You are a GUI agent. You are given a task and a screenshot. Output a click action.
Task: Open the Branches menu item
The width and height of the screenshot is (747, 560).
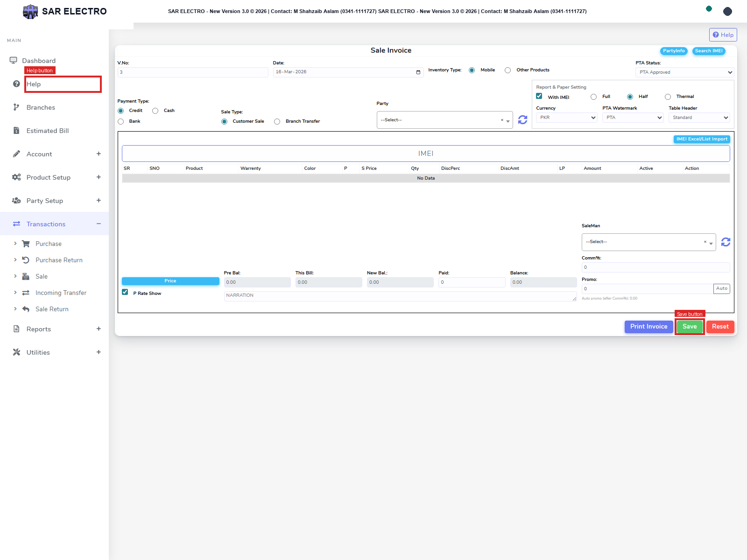click(x=41, y=107)
